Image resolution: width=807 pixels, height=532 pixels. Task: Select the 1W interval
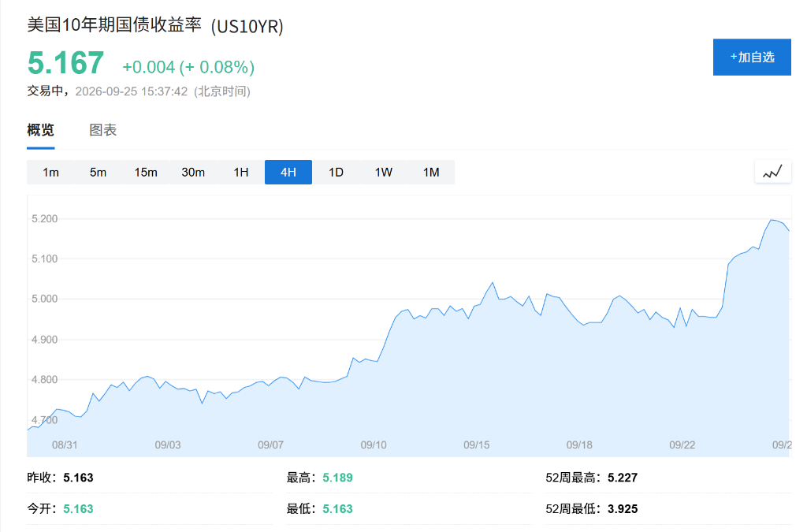click(x=384, y=173)
